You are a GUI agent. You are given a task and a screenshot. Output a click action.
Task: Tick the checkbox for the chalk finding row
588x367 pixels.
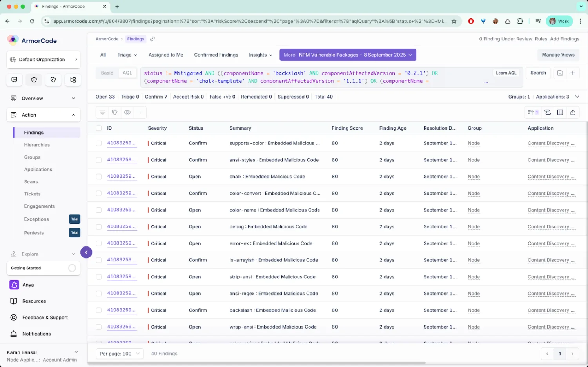(x=99, y=177)
